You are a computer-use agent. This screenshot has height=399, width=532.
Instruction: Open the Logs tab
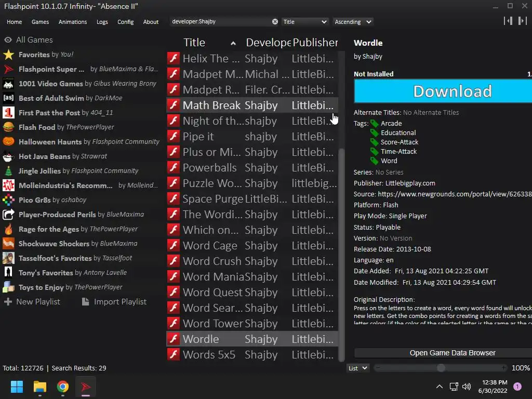point(102,22)
